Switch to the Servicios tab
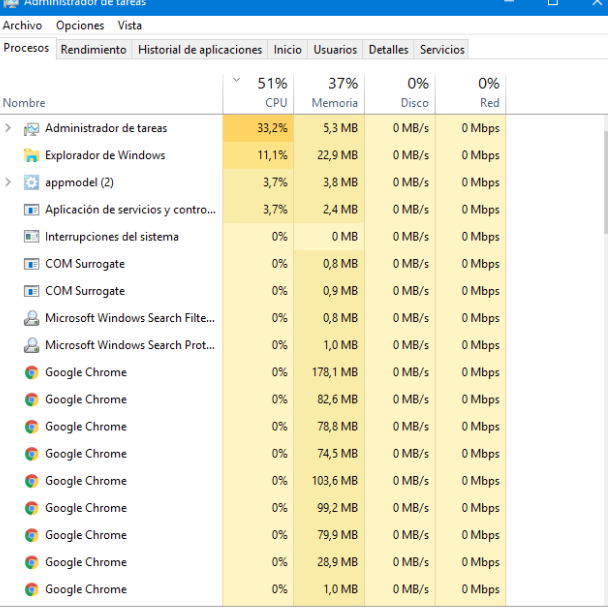The height and width of the screenshot is (608, 608). [442, 50]
